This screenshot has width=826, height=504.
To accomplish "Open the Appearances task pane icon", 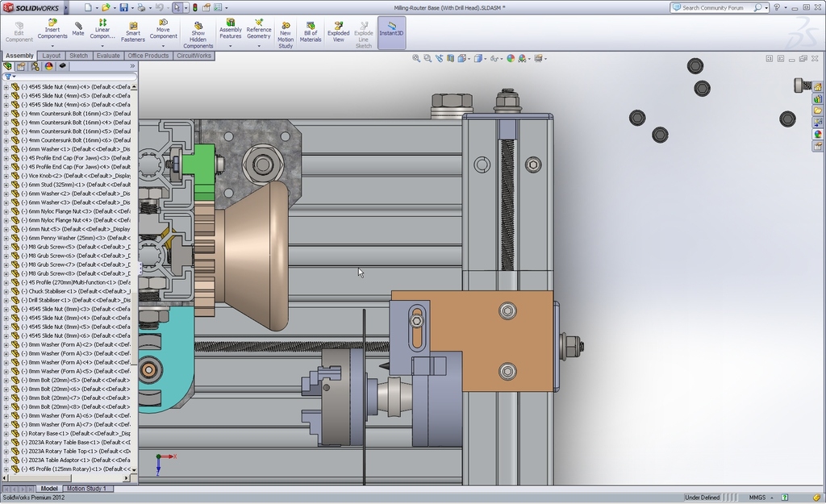I will tap(818, 135).
